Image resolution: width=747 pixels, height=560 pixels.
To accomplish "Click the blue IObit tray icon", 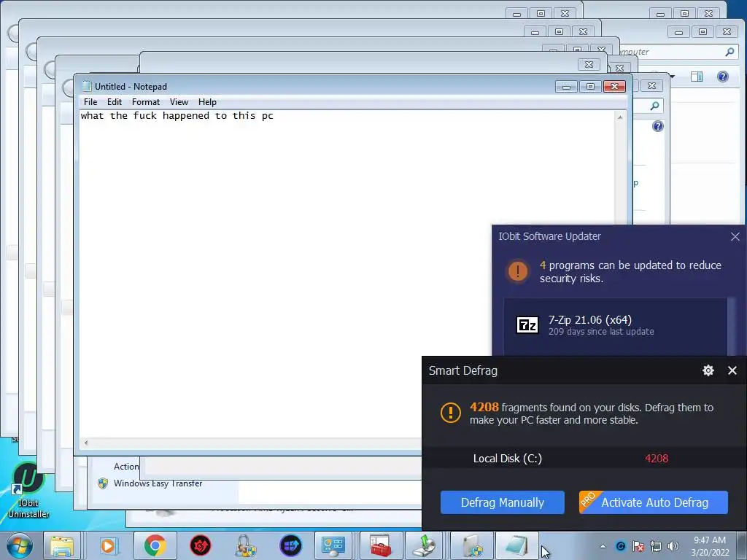I will 620,546.
